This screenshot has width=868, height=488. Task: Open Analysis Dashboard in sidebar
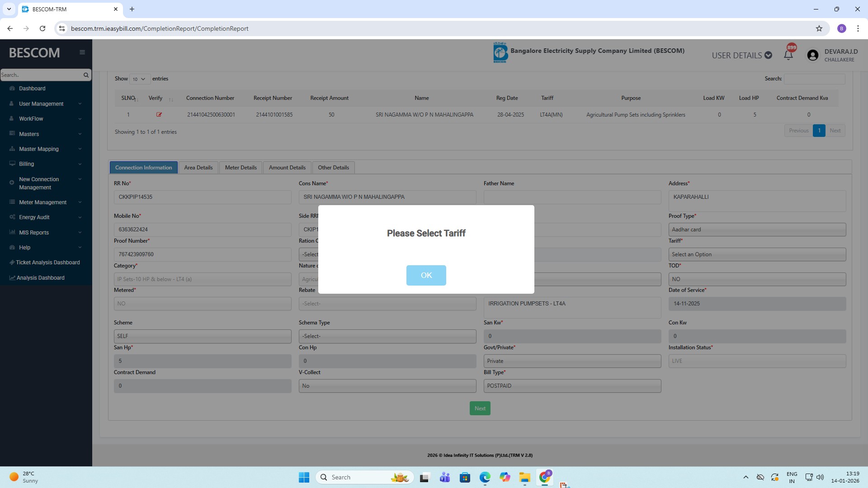pyautogui.click(x=40, y=278)
